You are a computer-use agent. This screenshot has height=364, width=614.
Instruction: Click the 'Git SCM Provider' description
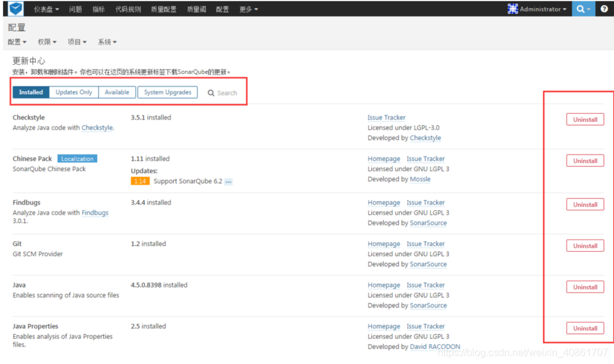click(38, 254)
